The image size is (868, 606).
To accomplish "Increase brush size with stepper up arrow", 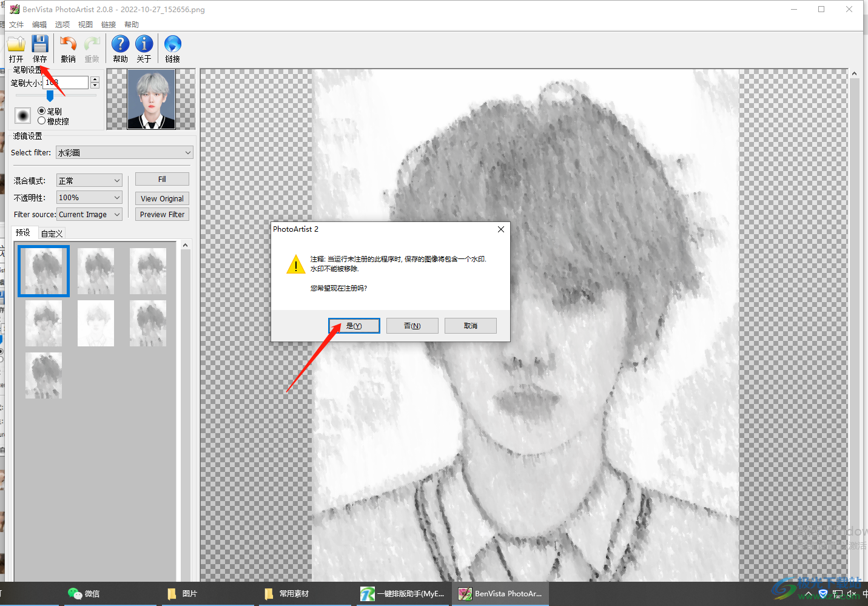I will pos(95,79).
